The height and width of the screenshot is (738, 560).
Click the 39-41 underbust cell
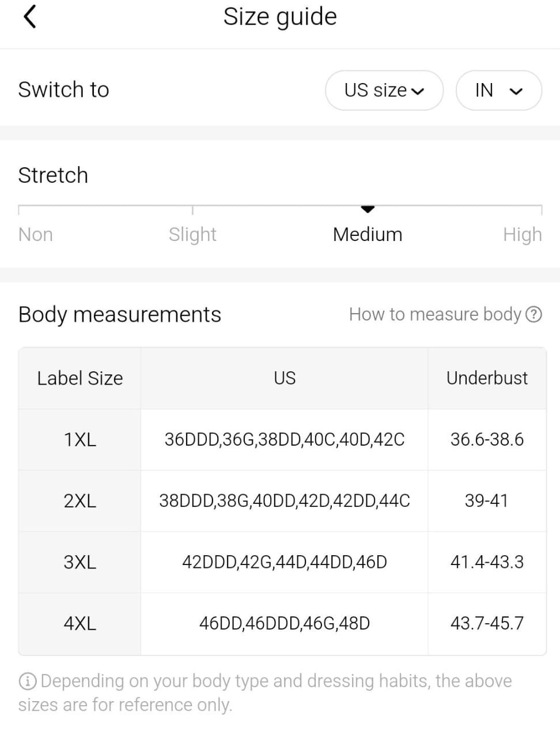pyautogui.click(x=487, y=501)
